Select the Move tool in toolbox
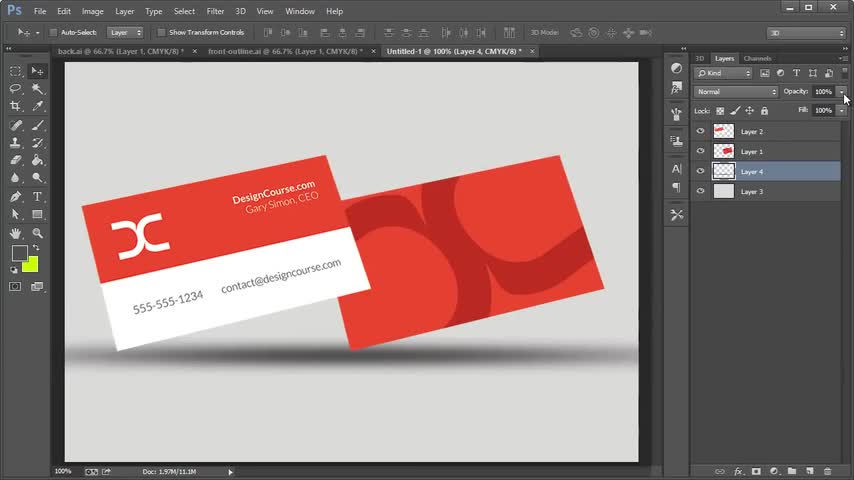Image resolution: width=854 pixels, height=480 pixels. 37,71
